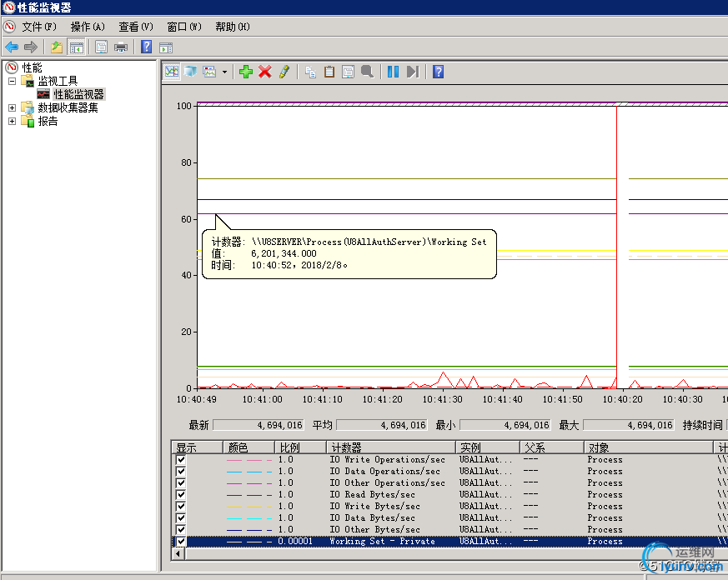This screenshot has height=580, width=728.
Task: Click the blue Back arrow icon
Action: click(x=12, y=47)
